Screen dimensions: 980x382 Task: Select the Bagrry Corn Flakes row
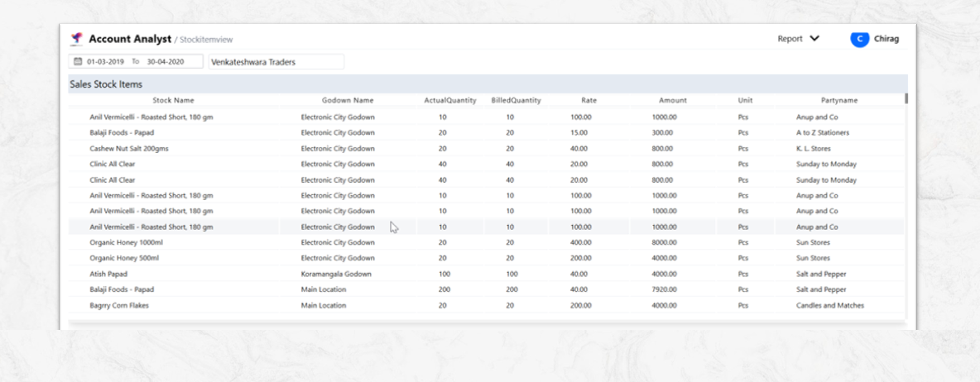(x=120, y=306)
